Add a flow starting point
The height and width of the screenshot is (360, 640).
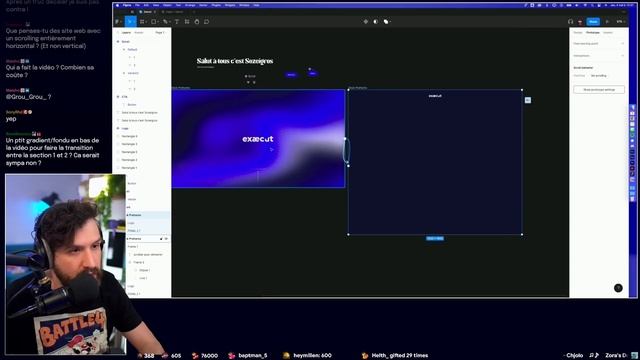click(x=623, y=43)
